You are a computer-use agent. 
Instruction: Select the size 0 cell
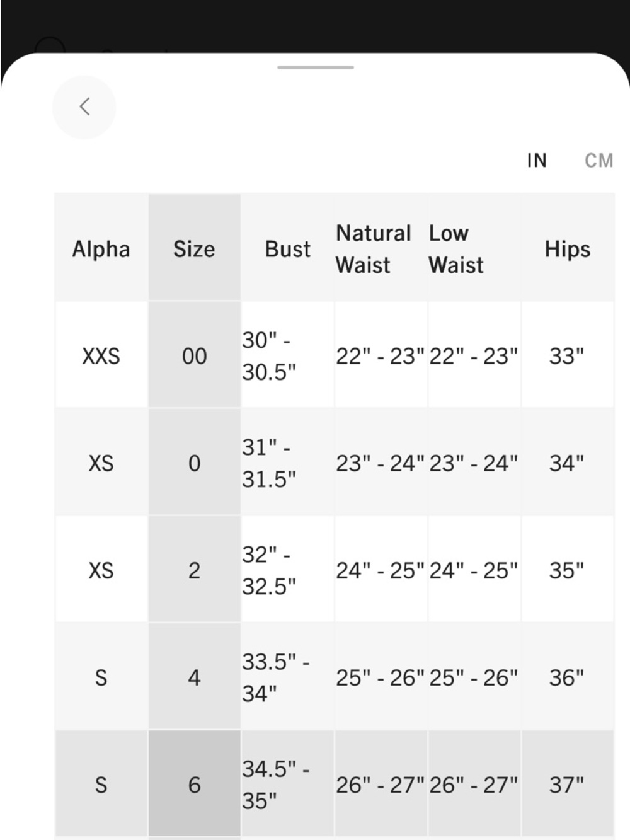[194, 462]
